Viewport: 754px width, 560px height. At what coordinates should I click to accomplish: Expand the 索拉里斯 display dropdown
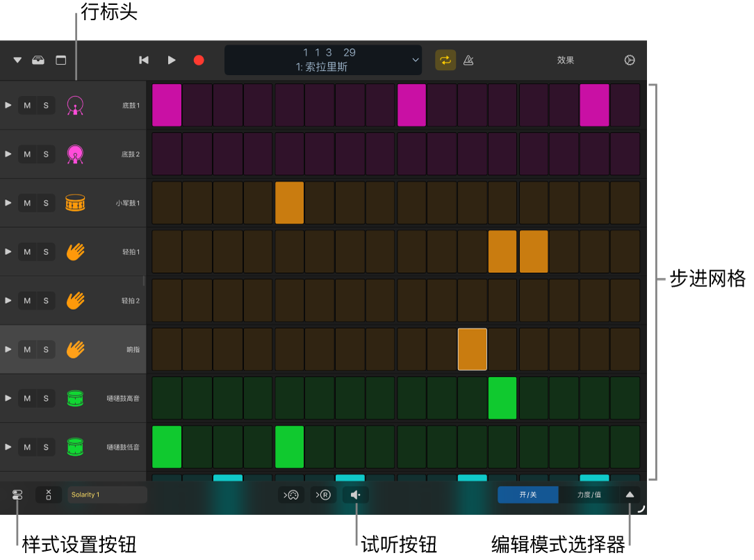(416, 60)
